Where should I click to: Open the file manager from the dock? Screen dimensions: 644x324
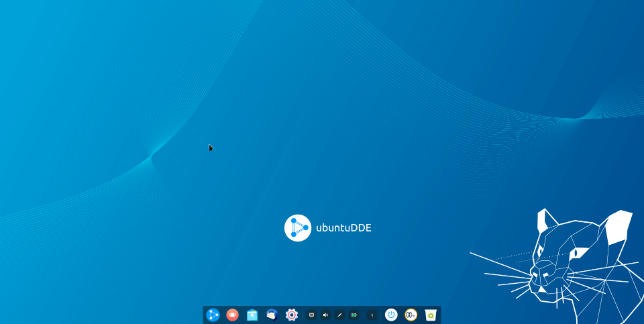[252, 315]
